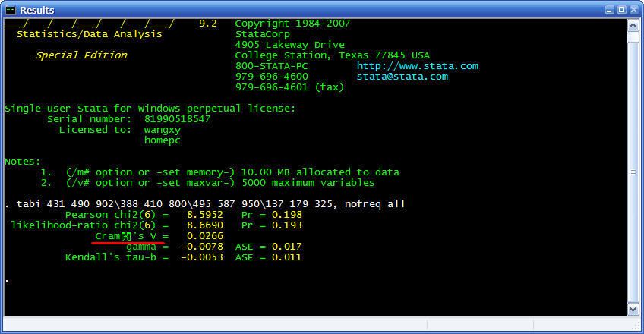Click the Special Edition text
Viewport: 644px width, 334px height.
click(x=81, y=55)
